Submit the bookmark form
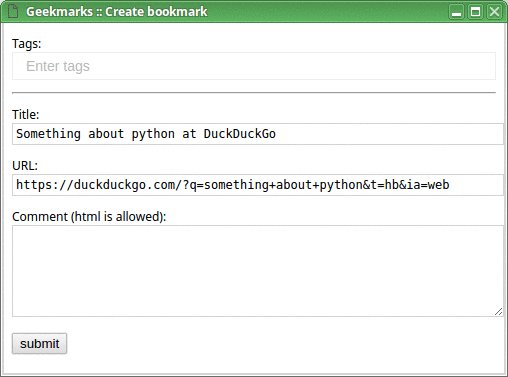 tap(39, 343)
